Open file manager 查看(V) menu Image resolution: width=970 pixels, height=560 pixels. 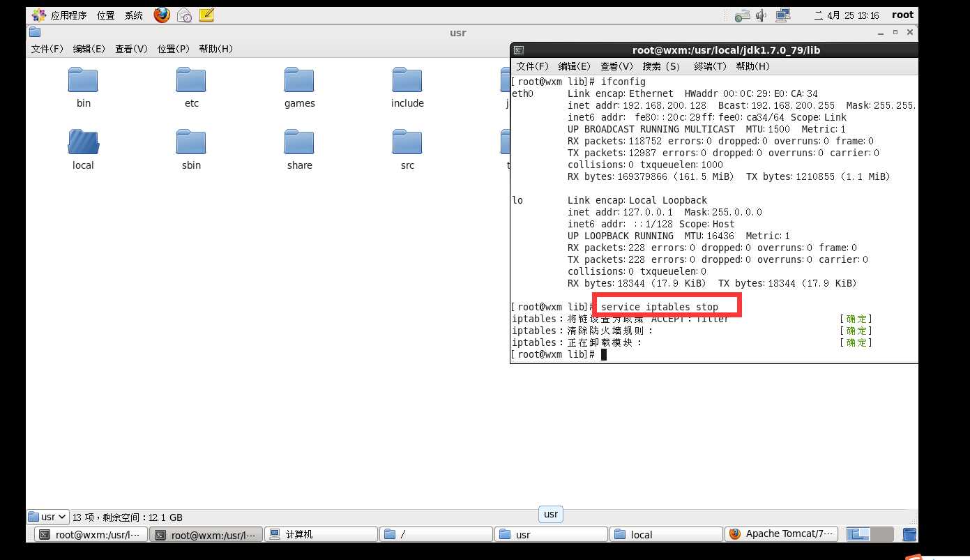pos(132,49)
